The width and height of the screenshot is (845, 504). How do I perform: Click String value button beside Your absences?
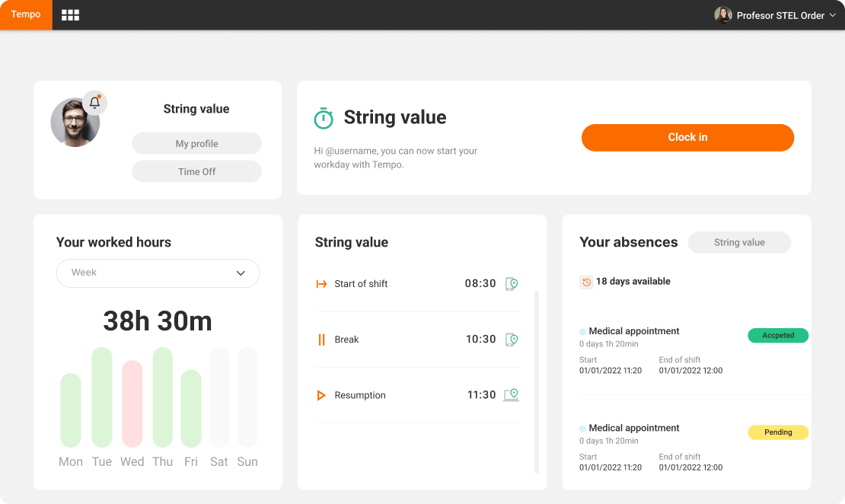click(x=739, y=243)
